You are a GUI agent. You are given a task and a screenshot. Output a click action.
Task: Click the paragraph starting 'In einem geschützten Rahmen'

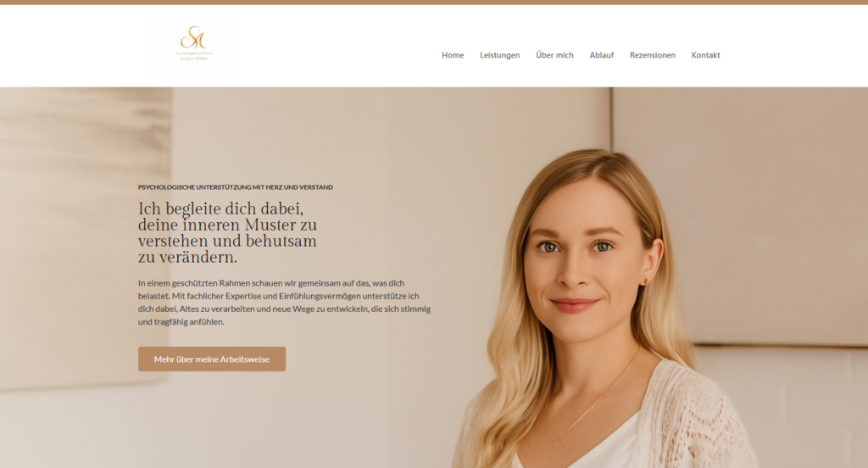tap(284, 303)
